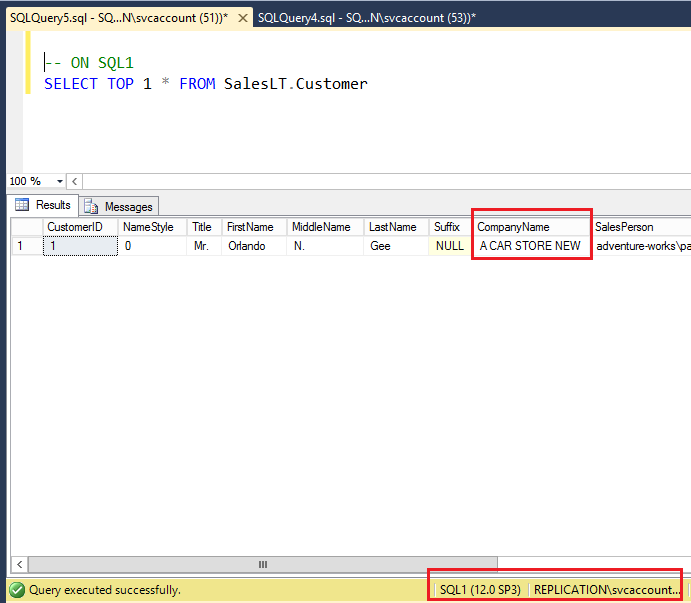The width and height of the screenshot is (691, 603).
Task: Click the grid's top-left select-all corner
Action: (x=25, y=227)
